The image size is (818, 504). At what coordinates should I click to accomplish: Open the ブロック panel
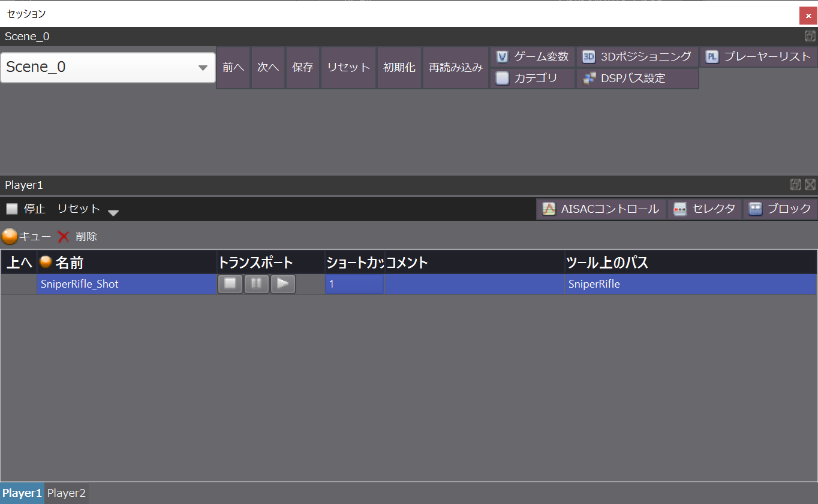780,209
